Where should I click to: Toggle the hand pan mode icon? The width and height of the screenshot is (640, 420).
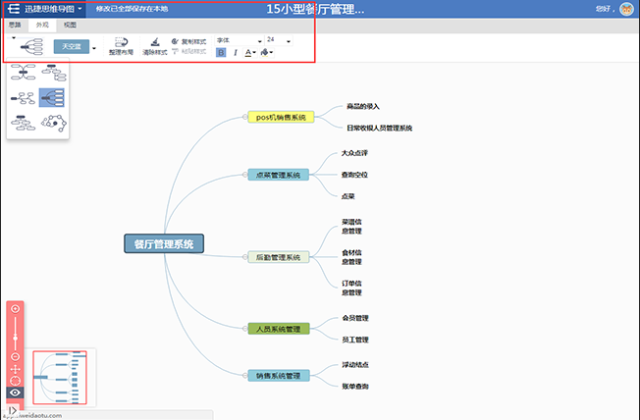click(15, 369)
